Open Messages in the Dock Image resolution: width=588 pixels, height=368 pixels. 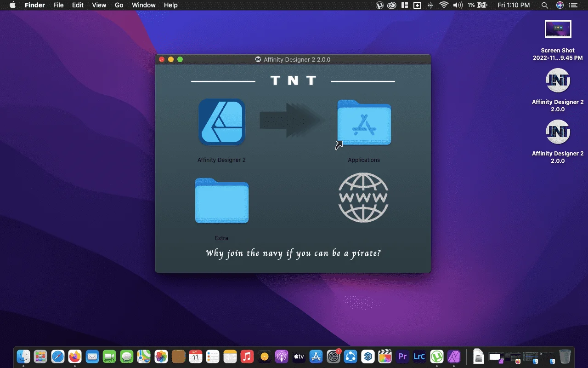point(127,356)
